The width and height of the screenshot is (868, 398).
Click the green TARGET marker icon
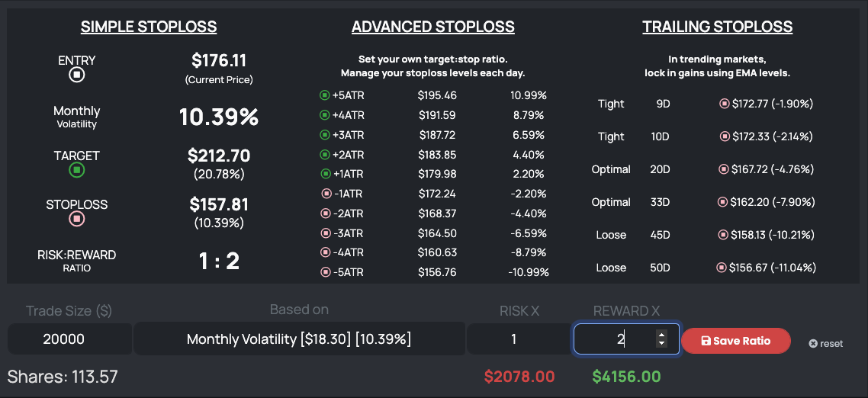pos(76,170)
